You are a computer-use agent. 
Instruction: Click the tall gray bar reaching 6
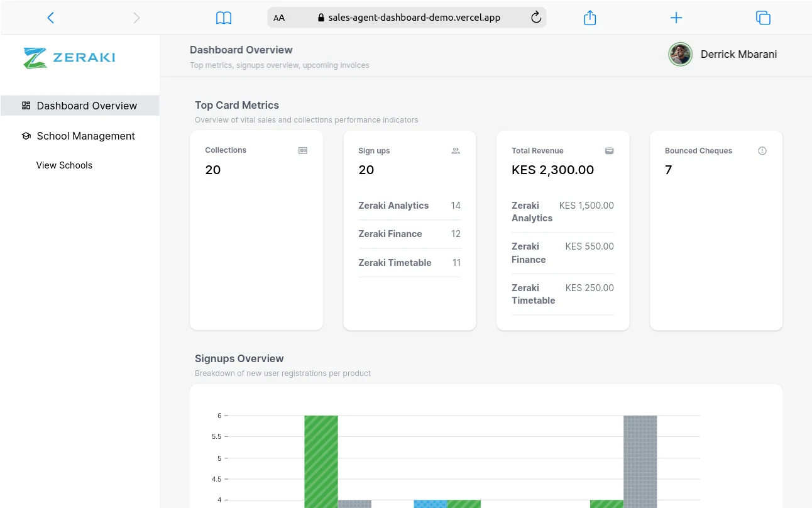coord(640,461)
